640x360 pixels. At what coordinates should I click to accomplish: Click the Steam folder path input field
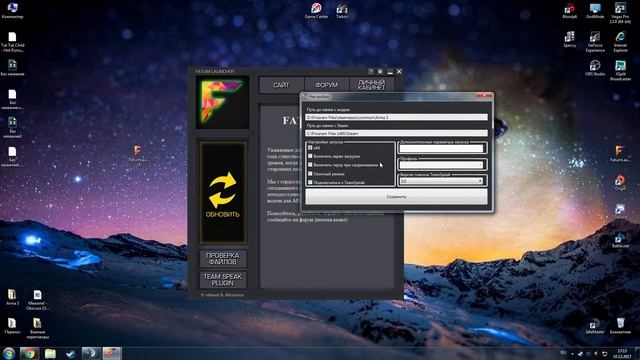(396, 133)
